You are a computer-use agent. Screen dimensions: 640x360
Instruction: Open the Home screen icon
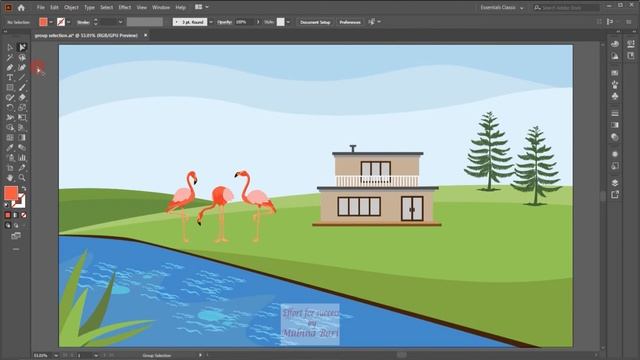pos(21,7)
